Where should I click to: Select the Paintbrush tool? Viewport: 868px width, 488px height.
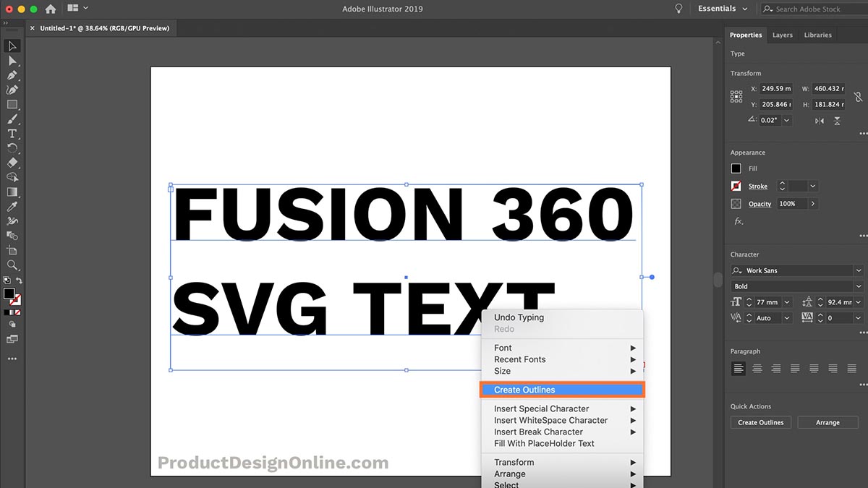[12, 119]
